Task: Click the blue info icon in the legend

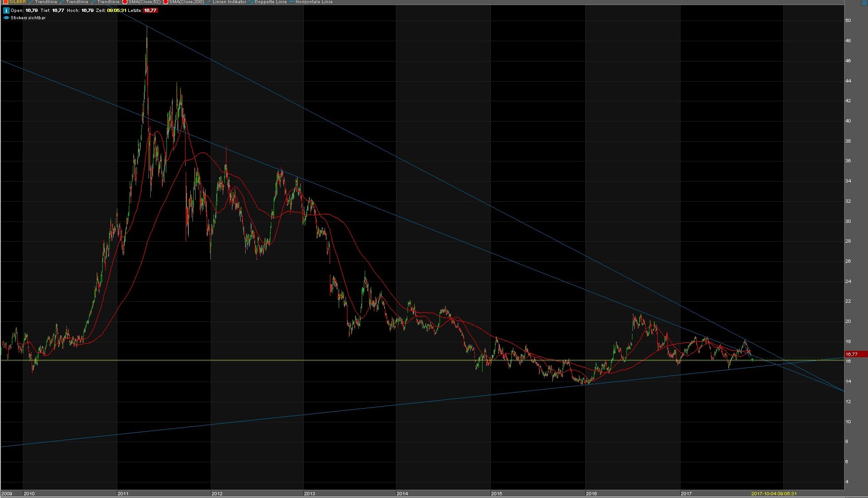Action: [6, 10]
